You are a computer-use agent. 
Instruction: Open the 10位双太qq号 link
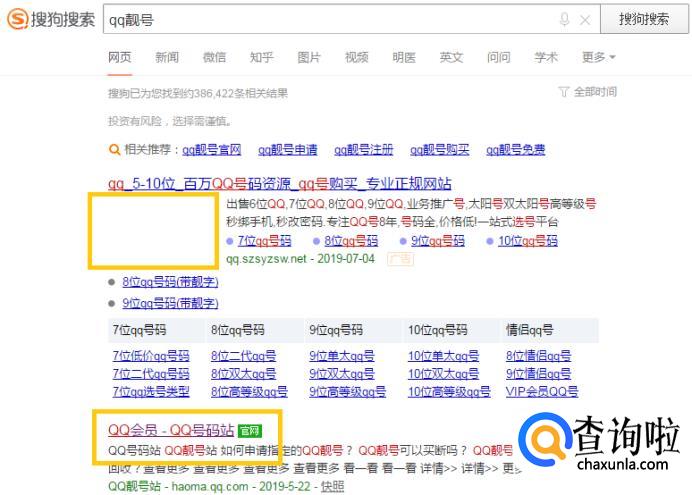point(444,374)
